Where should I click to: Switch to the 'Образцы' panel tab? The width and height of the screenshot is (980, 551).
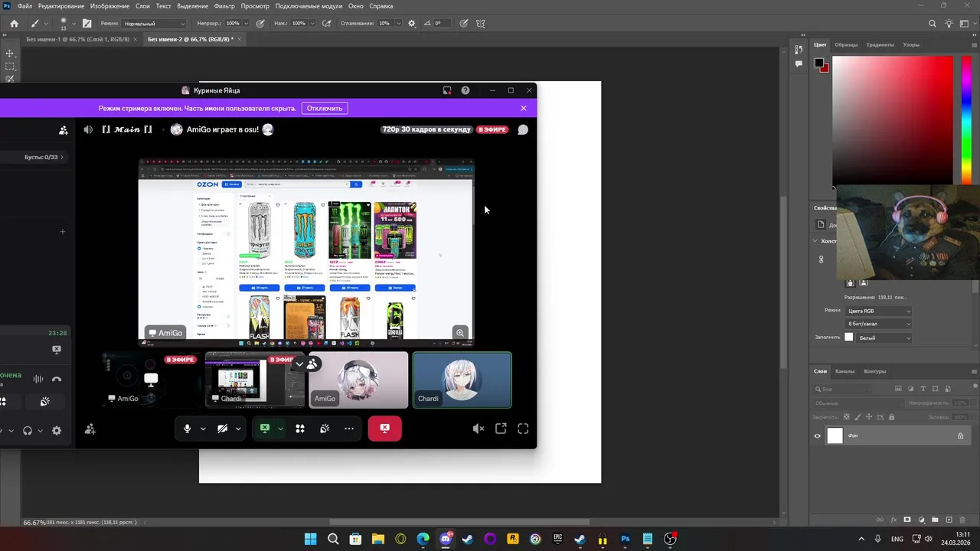tap(846, 44)
